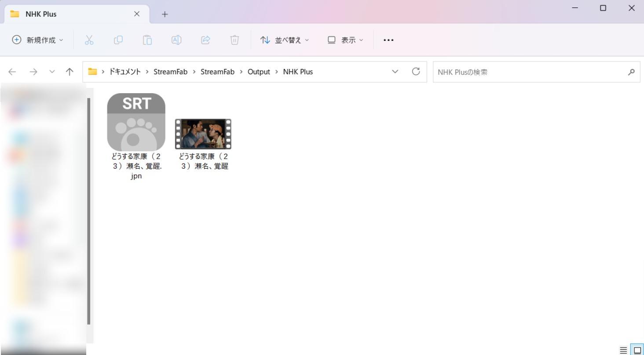Screen dimensions: 644x355
Task: Click the Copy icon in toolbar
Action: pyautogui.click(x=118, y=40)
